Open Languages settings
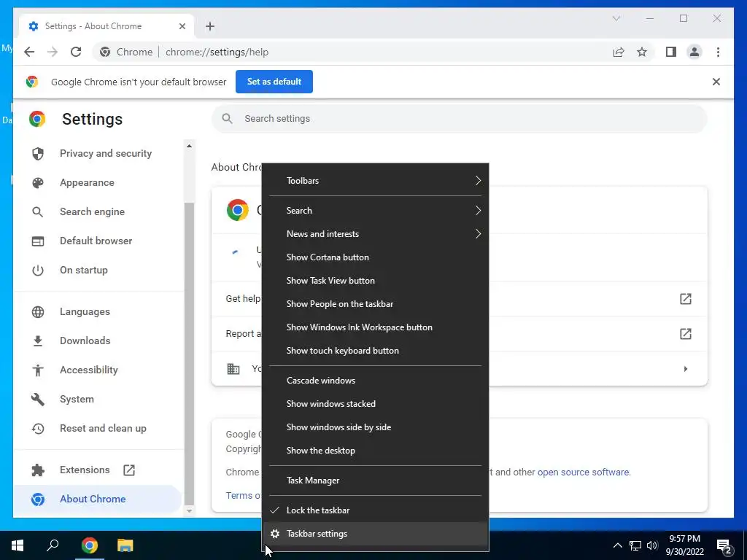The width and height of the screenshot is (747, 560). [98, 311]
